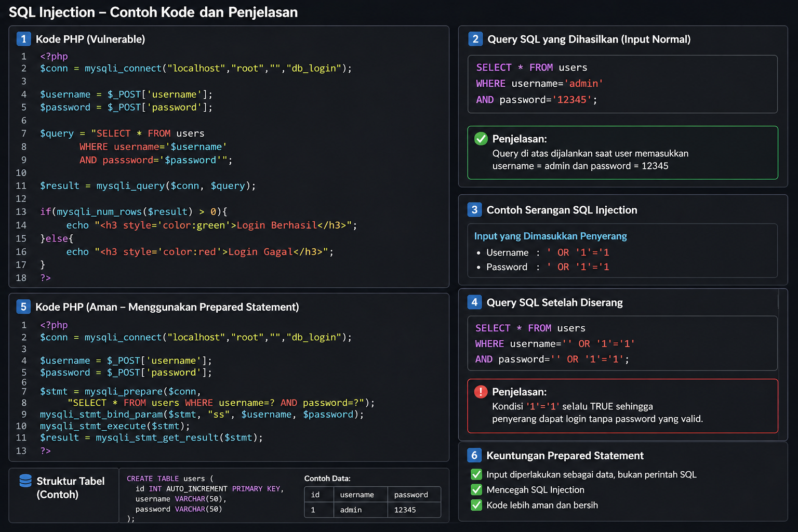This screenshot has height=532, width=798.
Task: Toggle checkbox for Input diperlakukan sebagai data
Action: point(476,474)
